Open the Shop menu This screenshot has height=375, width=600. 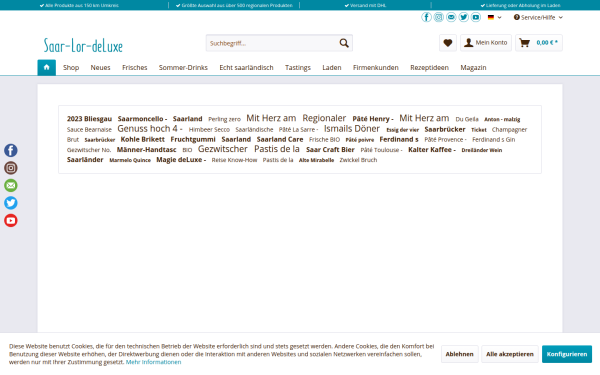pos(71,68)
